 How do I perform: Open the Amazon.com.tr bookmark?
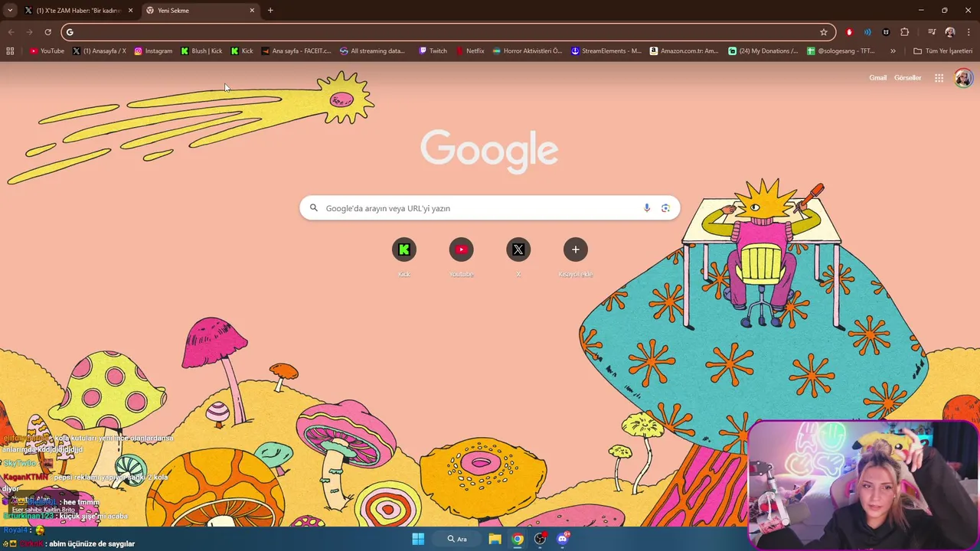(x=684, y=51)
